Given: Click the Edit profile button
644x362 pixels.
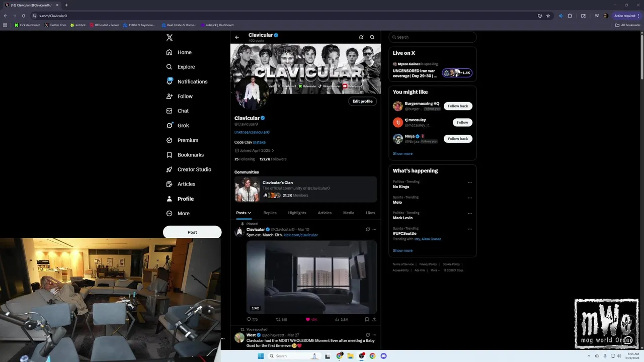Looking at the screenshot, I should tap(362, 101).
